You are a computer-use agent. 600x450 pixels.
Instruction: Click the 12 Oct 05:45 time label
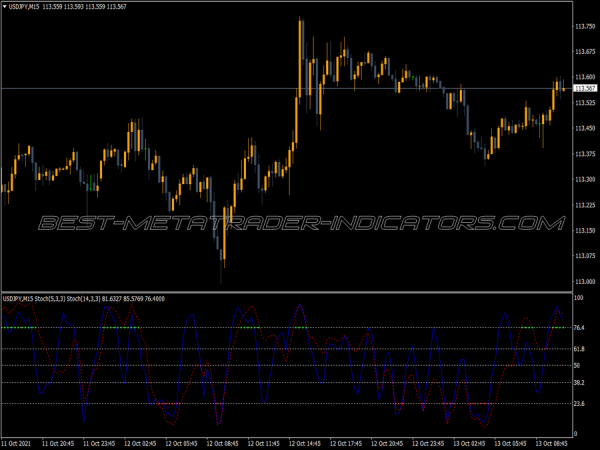181,444
